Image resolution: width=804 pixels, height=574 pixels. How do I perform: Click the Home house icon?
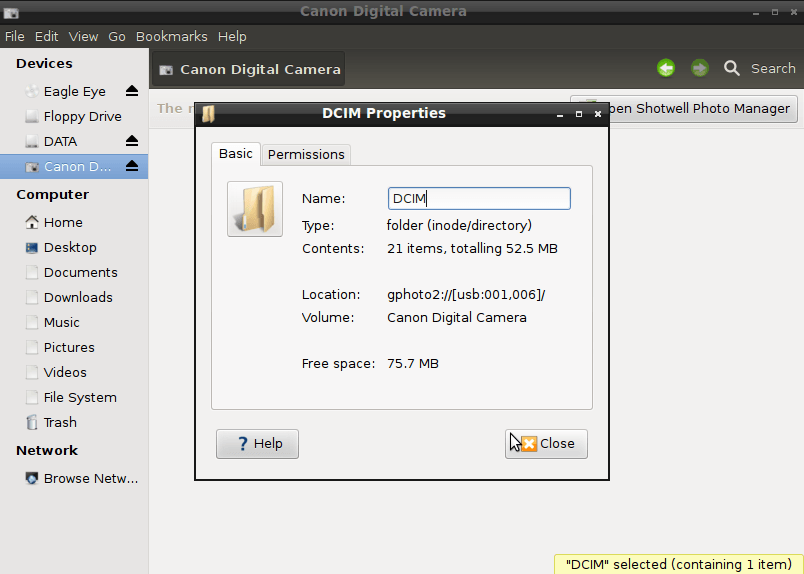point(32,222)
